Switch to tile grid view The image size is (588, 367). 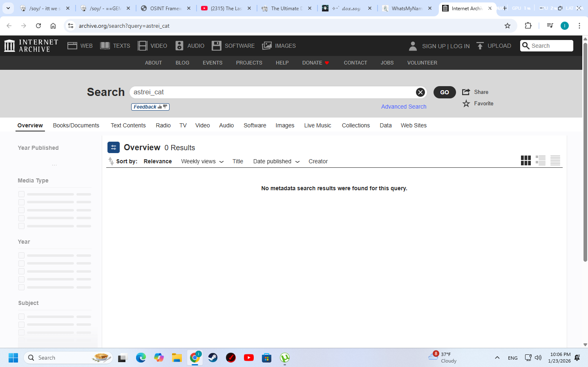[x=525, y=160]
